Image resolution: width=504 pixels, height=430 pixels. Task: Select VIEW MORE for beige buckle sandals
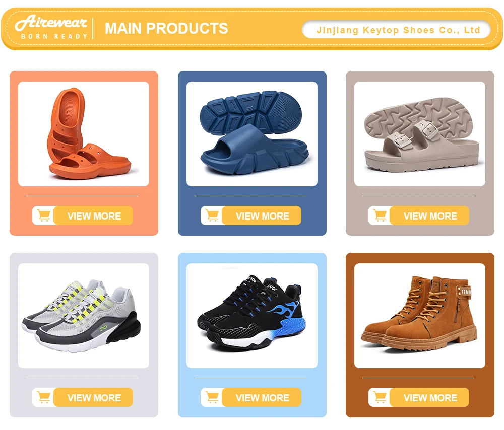click(430, 216)
